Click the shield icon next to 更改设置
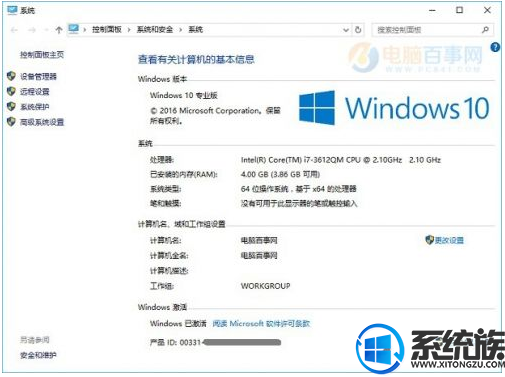505x377 pixels. click(429, 240)
